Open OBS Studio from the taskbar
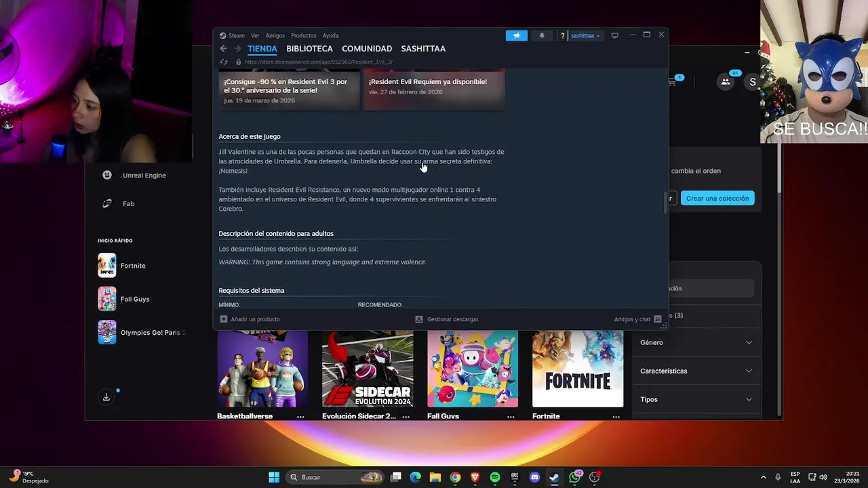 click(595, 477)
